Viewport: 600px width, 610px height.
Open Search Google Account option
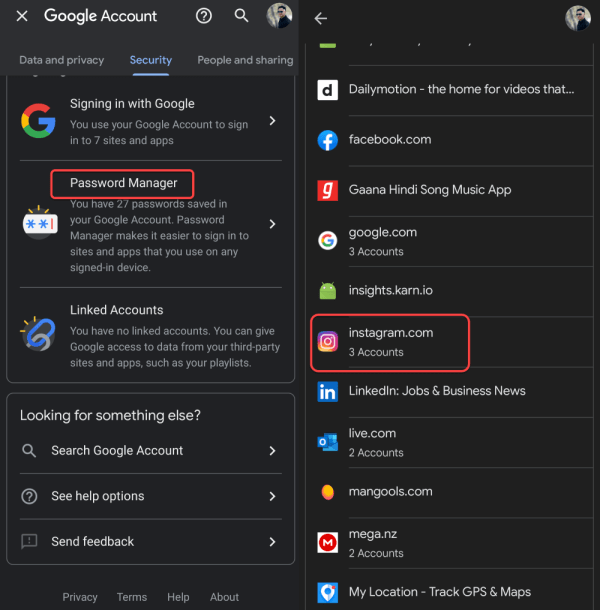pyautogui.click(x=151, y=450)
